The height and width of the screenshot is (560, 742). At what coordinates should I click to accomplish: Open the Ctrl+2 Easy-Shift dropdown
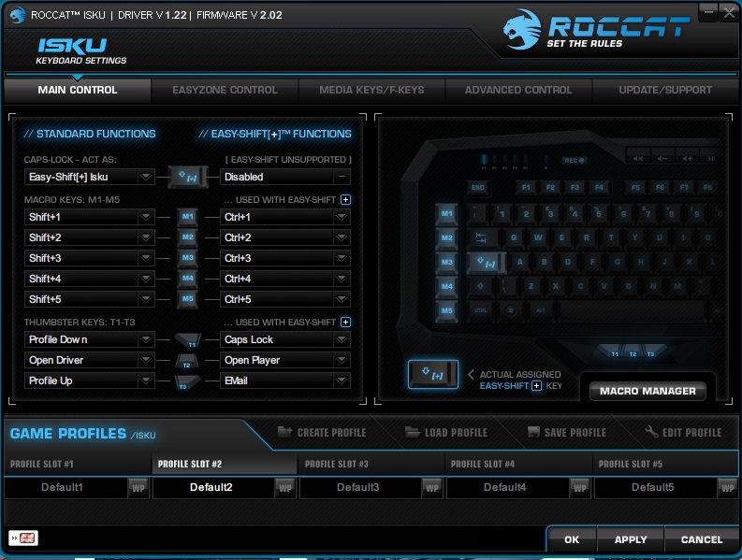point(342,237)
